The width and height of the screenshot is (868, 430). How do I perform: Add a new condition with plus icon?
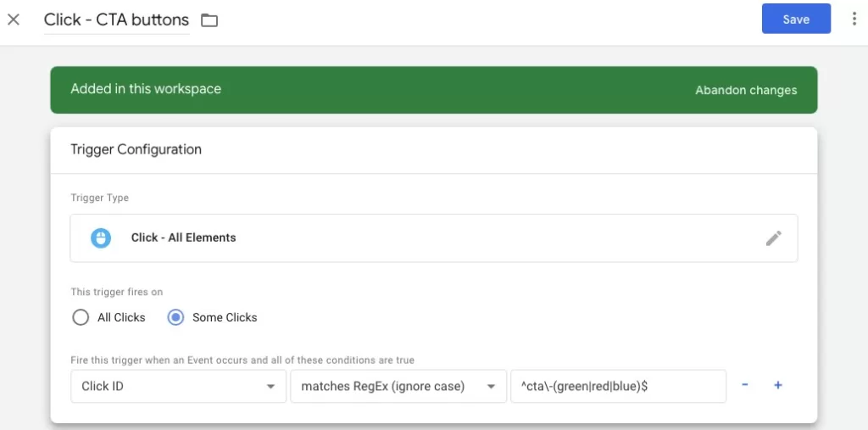(x=777, y=386)
